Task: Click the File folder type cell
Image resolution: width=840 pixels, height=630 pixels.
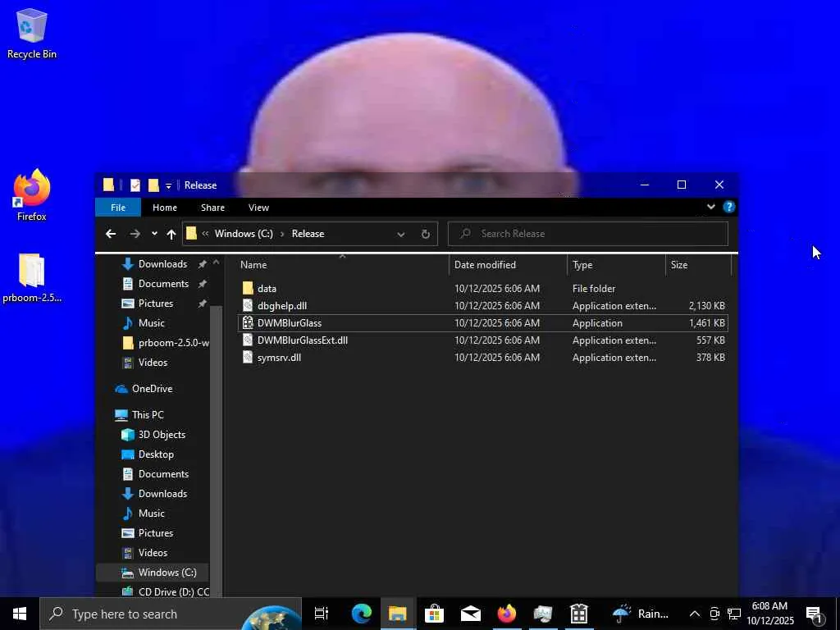Action: tap(594, 288)
